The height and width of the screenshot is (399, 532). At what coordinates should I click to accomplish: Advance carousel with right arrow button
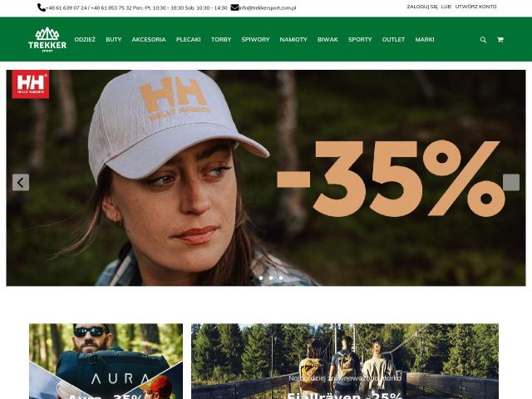[511, 183]
